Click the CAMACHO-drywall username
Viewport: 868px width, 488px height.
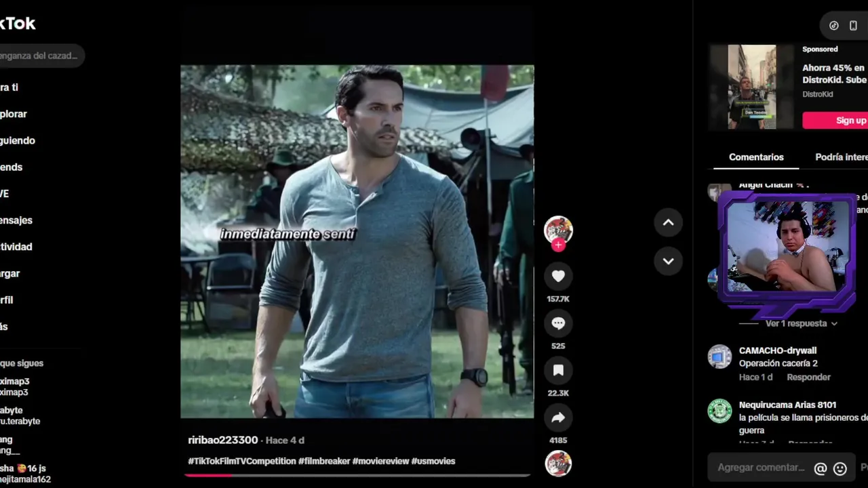point(778,350)
